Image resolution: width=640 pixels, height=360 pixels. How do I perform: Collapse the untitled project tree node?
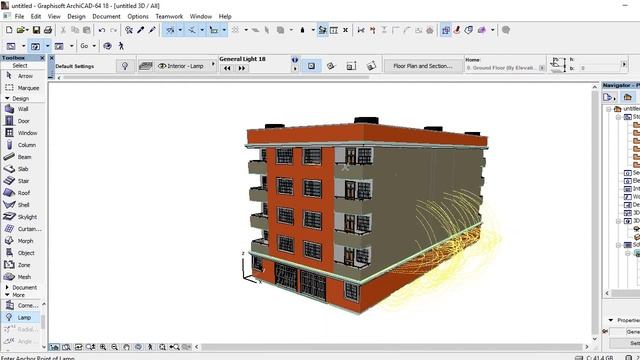tap(609, 109)
